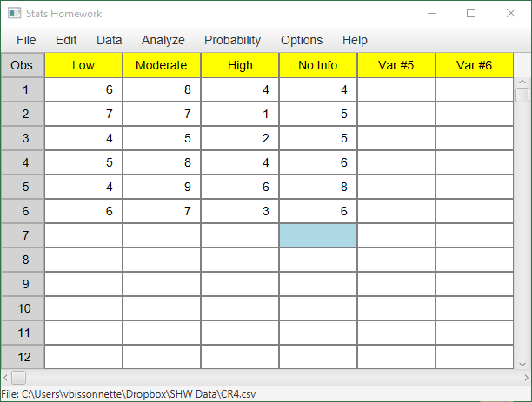Click the horizontal scrollbar thumb
The height and width of the screenshot is (402, 532).
pyautogui.click(x=18, y=378)
